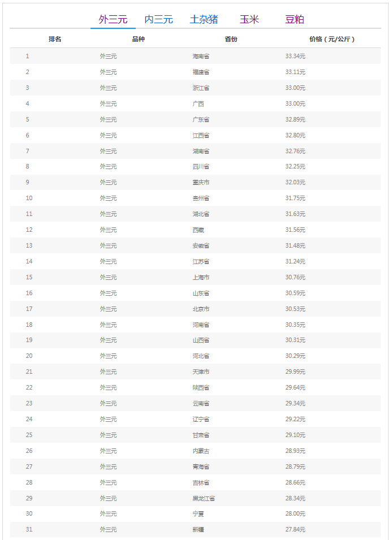The image size is (392, 540).
Task: Select the 土杂猪 tab
Action: (x=204, y=19)
